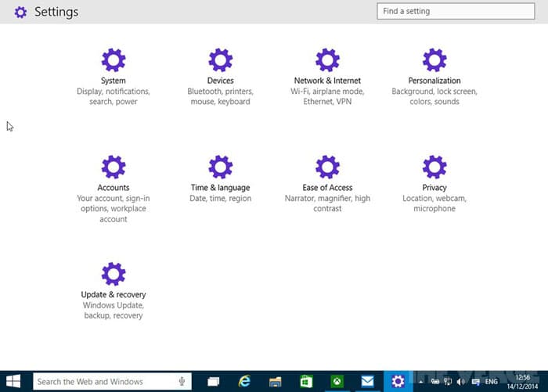Viewport: 548px width, 392px height.
Task: Click the text "Display, notifications, search, power"
Action: (x=114, y=96)
